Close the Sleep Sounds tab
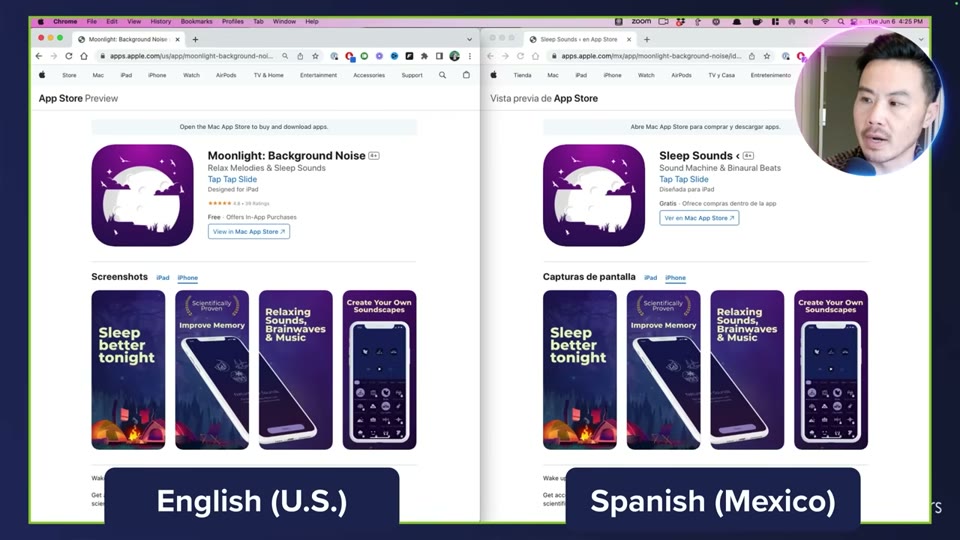 [x=629, y=39]
